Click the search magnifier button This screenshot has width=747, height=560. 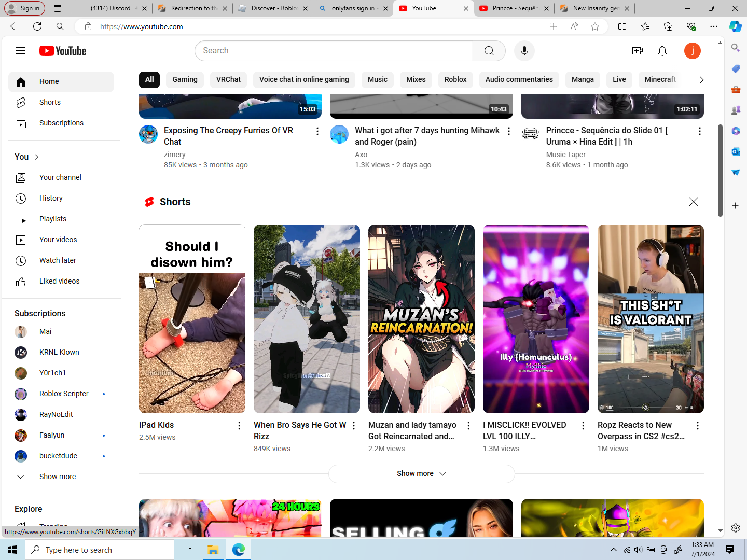tap(489, 51)
